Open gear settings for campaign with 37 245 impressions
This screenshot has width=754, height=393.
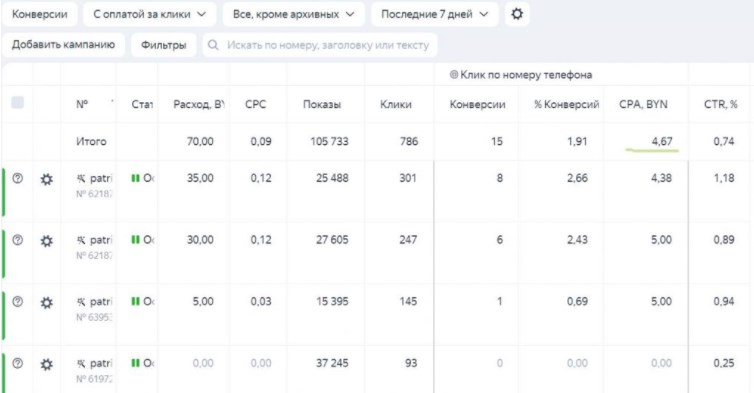[x=47, y=364]
